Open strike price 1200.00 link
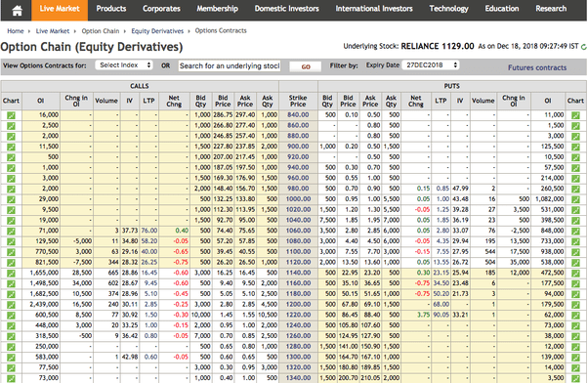The image size is (588, 383). coord(298,305)
